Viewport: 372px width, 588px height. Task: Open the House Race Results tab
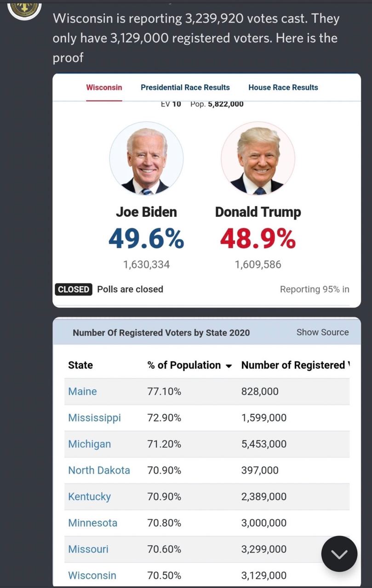283,87
